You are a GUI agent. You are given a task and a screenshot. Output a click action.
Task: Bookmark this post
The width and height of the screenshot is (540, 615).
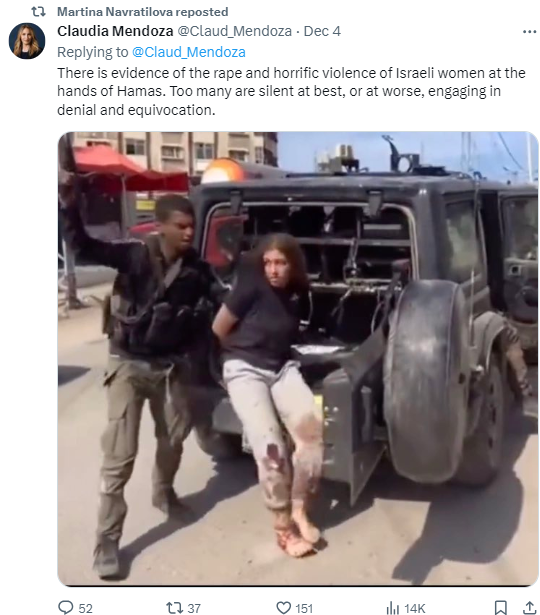click(x=500, y=608)
